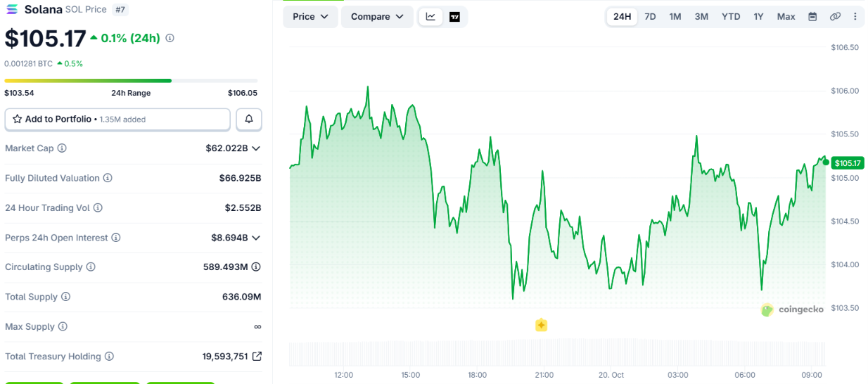868x384 pixels.
Task: Open the Market Cap info icon
Action: 62,148
